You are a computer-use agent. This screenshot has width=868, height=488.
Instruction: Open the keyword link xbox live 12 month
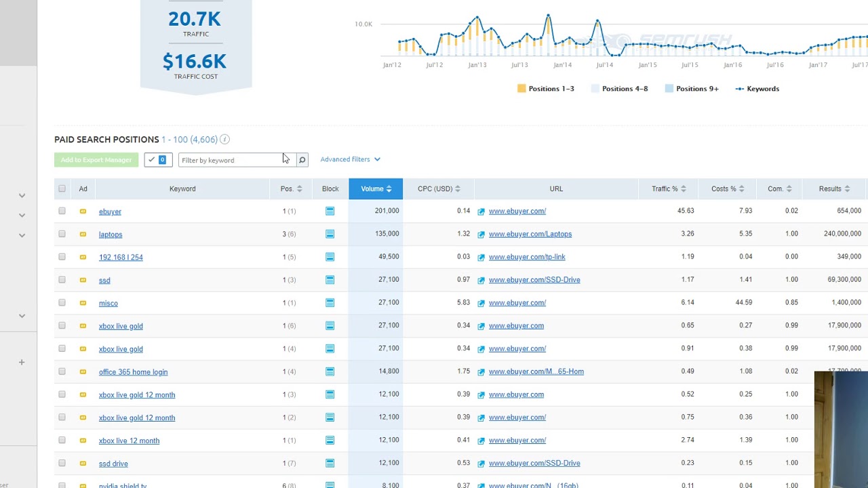point(129,441)
